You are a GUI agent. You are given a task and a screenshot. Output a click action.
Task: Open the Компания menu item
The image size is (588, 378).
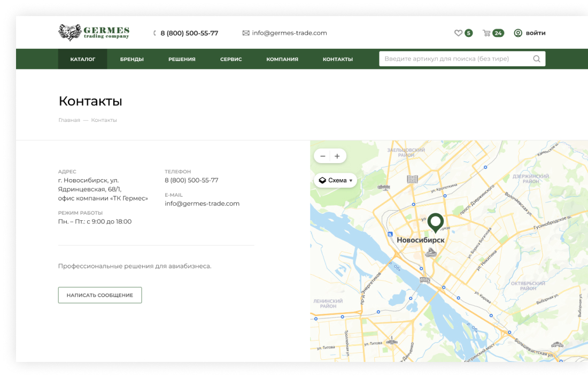point(282,59)
